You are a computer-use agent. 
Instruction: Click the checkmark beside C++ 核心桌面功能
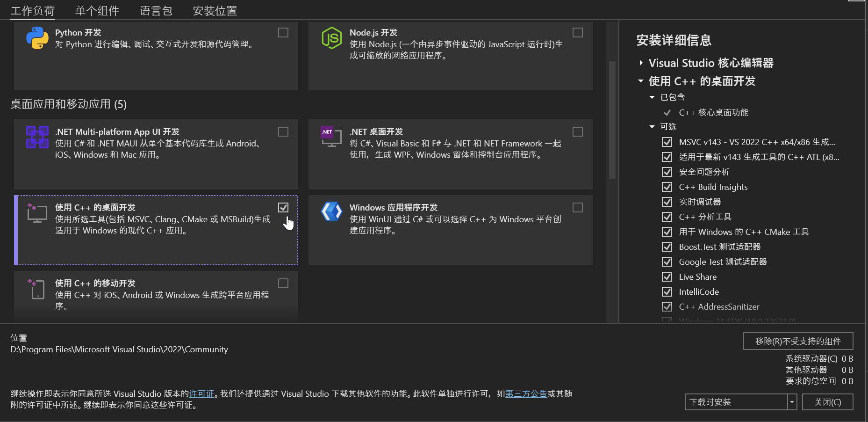(667, 112)
